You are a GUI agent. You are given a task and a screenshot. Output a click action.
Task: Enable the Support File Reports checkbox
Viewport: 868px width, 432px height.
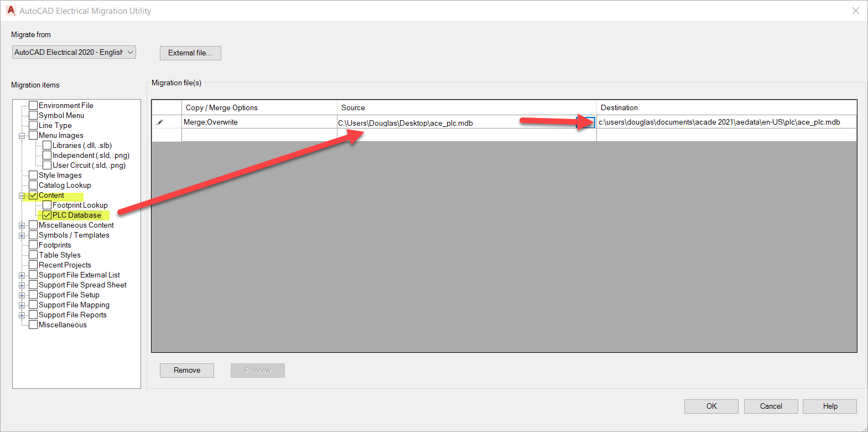pos(33,315)
